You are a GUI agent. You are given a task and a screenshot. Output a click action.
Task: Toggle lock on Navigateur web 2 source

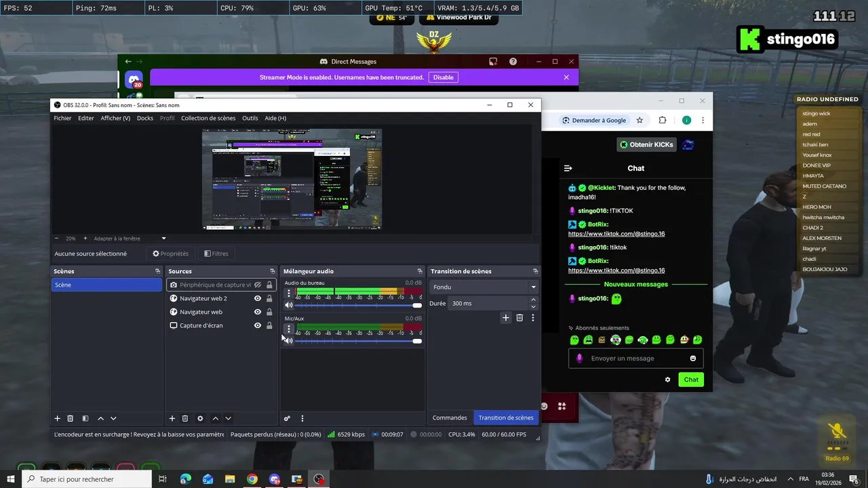pyautogui.click(x=269, y=298)
